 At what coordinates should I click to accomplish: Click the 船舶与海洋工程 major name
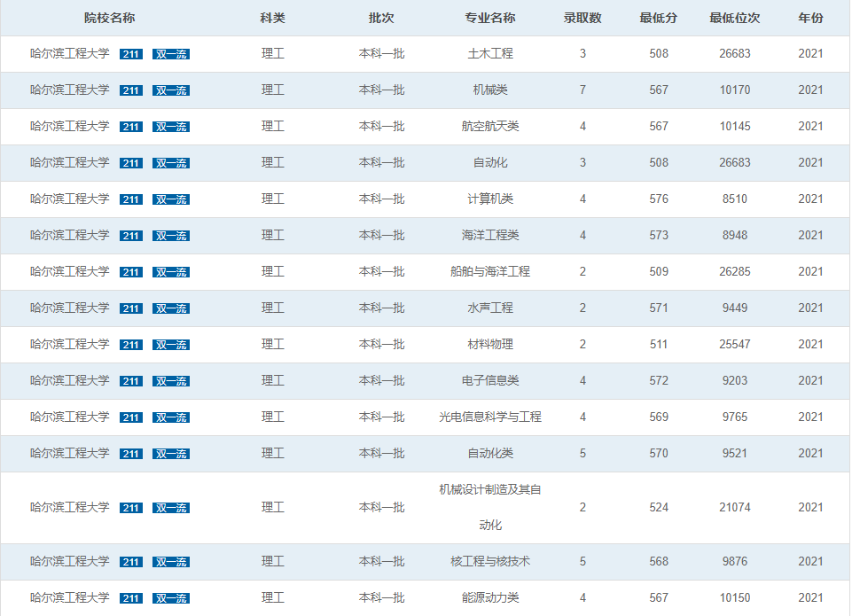(x=490, y=271)
